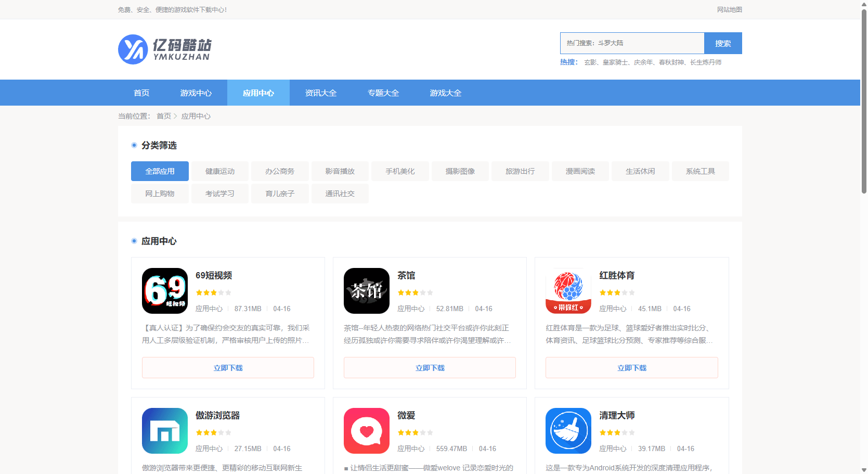The image size is (868, 474).
Task: Open the 网站地图 link
Action: coord(730,9)
